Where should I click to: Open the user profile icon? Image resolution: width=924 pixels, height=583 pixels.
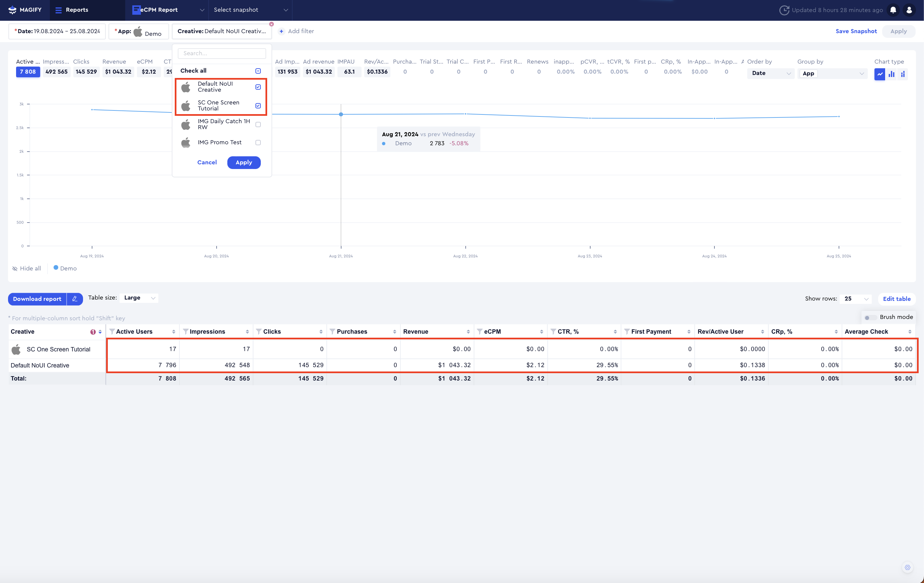(x=909, y=10)
